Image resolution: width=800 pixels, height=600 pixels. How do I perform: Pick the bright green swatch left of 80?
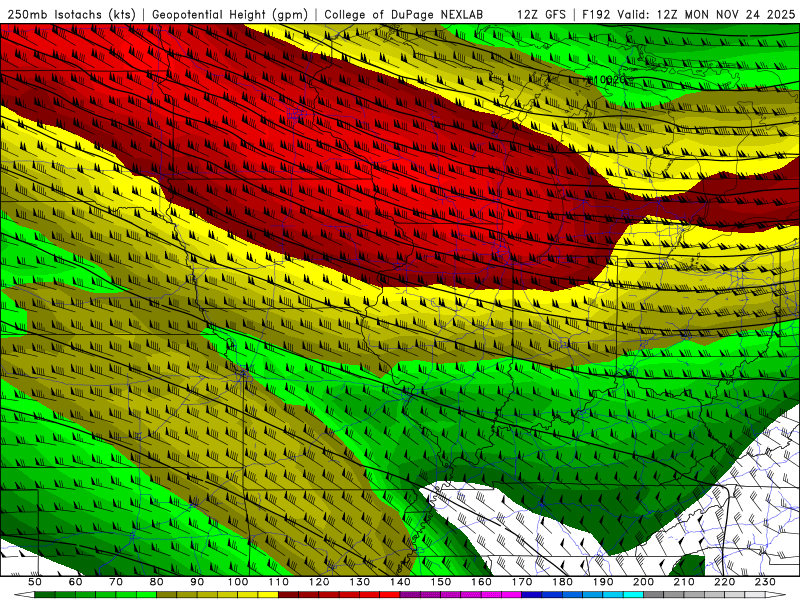pos(146,595)
